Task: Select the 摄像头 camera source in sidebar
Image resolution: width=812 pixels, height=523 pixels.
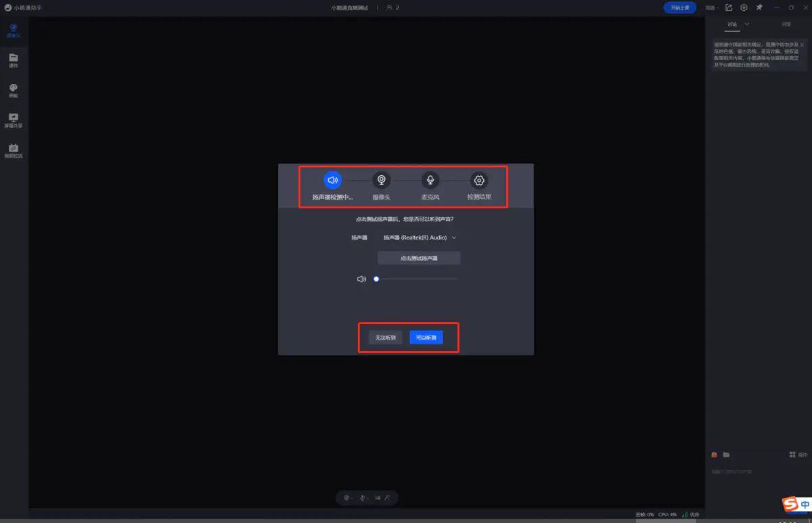Action: coord(14,30)
